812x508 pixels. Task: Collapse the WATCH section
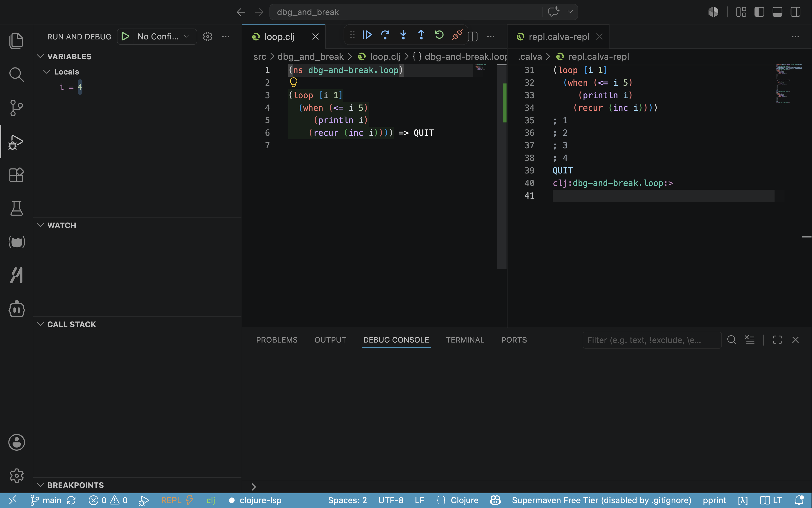(x=40, y=225)
